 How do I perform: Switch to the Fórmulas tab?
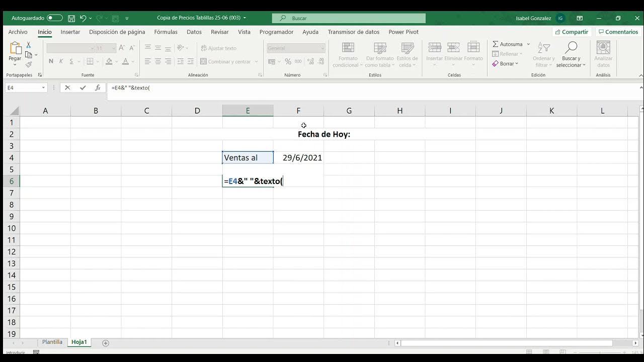click(x=166, y=32)
